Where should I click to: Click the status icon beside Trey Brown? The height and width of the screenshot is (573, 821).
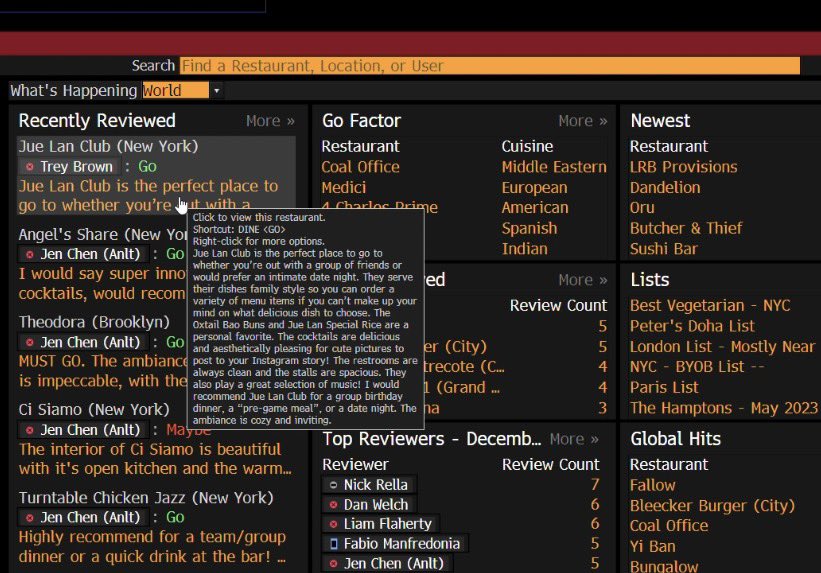30,167
